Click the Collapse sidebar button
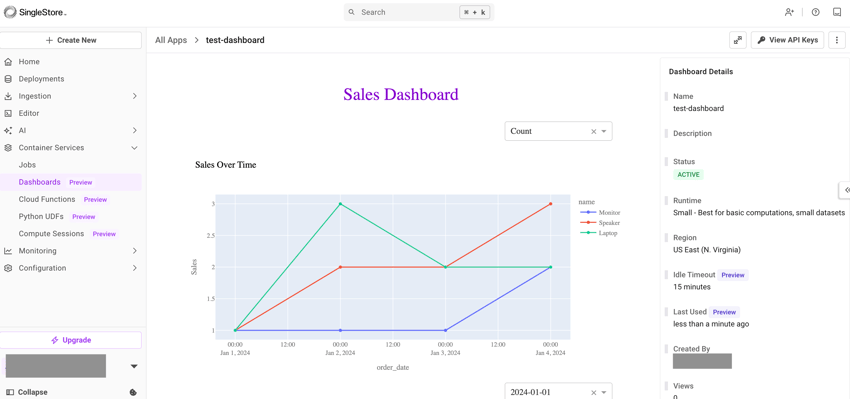850x399 pixels. pos(27,392)
